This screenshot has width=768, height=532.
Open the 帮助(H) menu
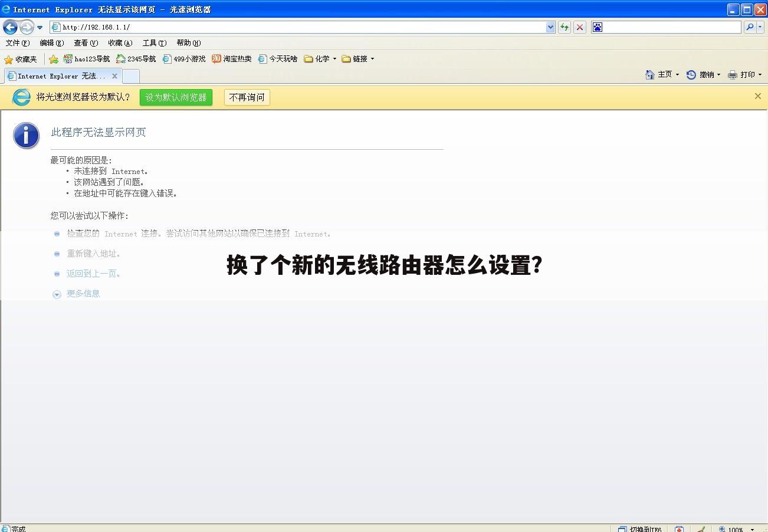coord(189,43)
